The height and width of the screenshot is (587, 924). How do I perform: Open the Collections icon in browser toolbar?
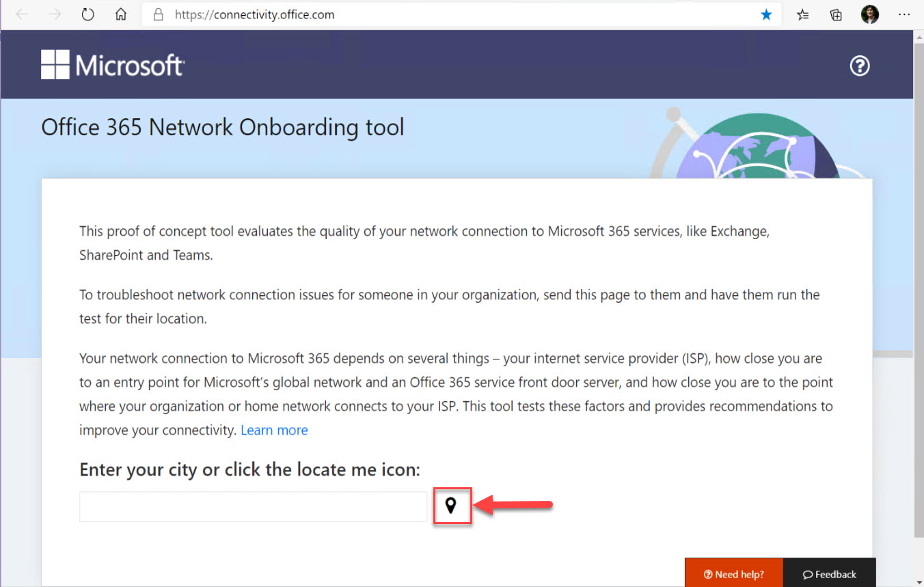(836, 14)
